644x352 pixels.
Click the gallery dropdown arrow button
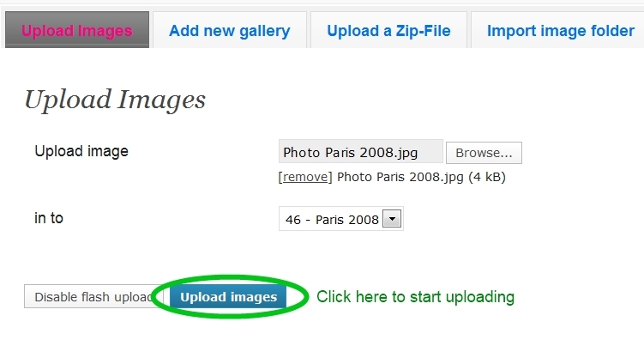[x=392, y=219]
